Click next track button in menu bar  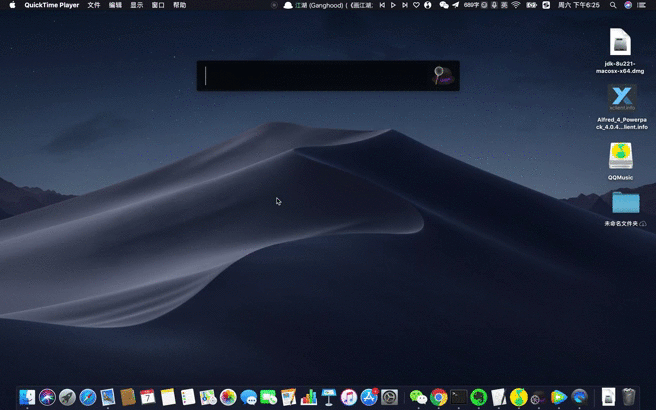(x=405, y=5)
